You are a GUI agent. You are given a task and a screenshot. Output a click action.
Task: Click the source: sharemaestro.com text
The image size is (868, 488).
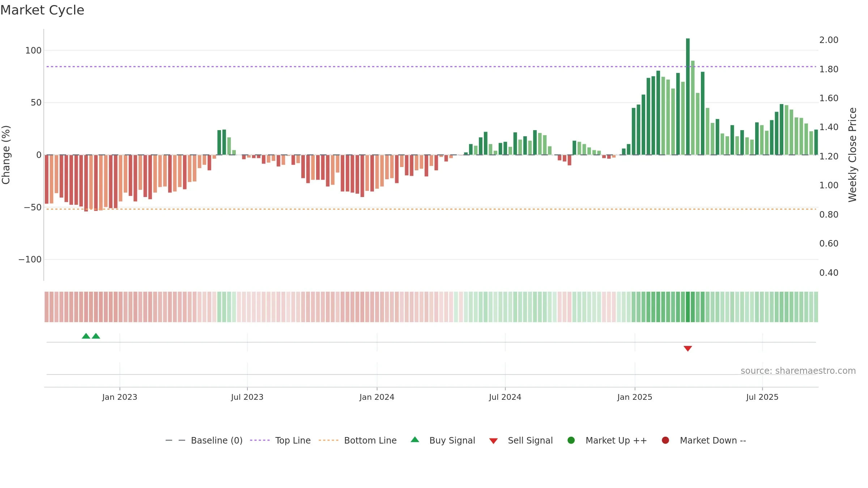(x=798, y=371)
